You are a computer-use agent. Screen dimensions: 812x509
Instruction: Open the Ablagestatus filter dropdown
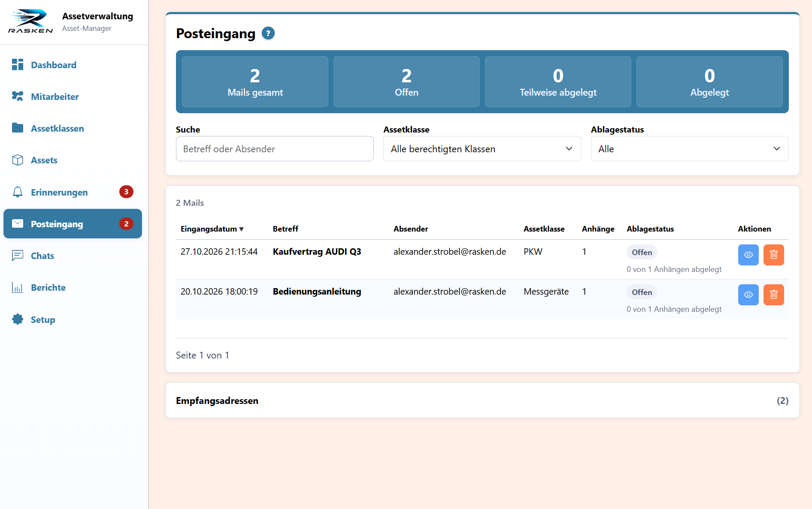tap(690, 149)
